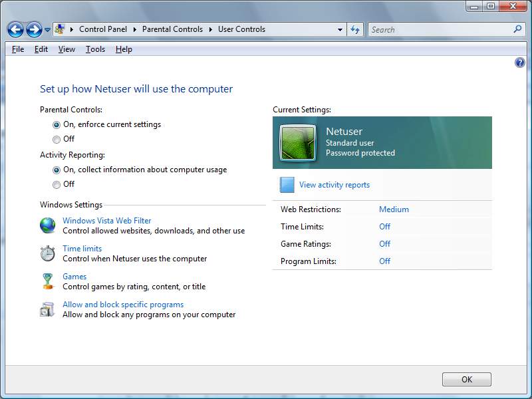Expand the arrow after Control Panel breadcrumb

pos(135,29)
